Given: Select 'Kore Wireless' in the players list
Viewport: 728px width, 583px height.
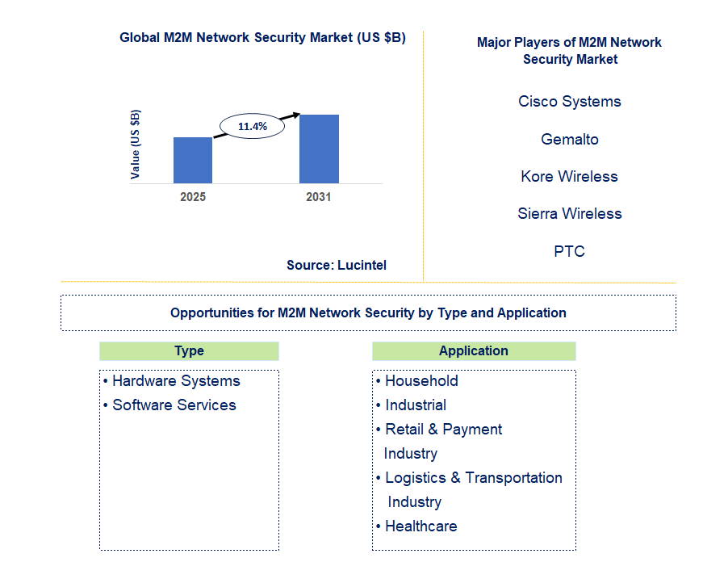Looking at the screenshot, I should pos(569,177).
